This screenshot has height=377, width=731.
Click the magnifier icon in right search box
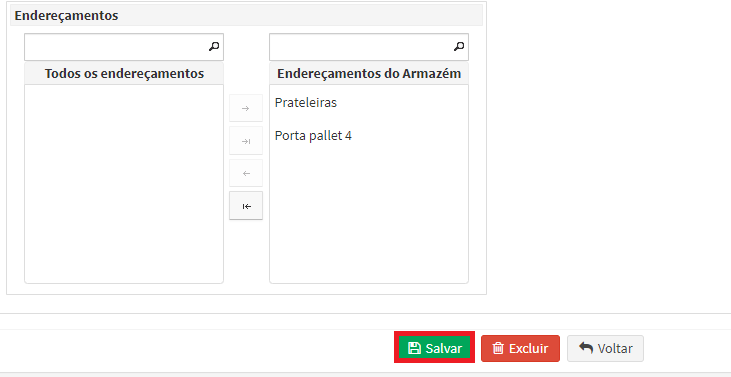459,46
